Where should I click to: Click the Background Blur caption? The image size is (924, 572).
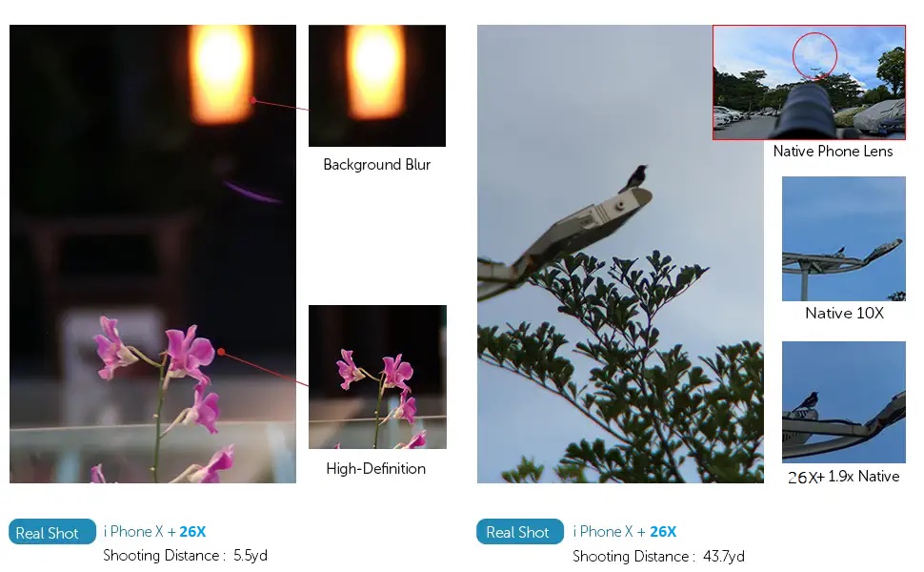(x=377, y=165)
